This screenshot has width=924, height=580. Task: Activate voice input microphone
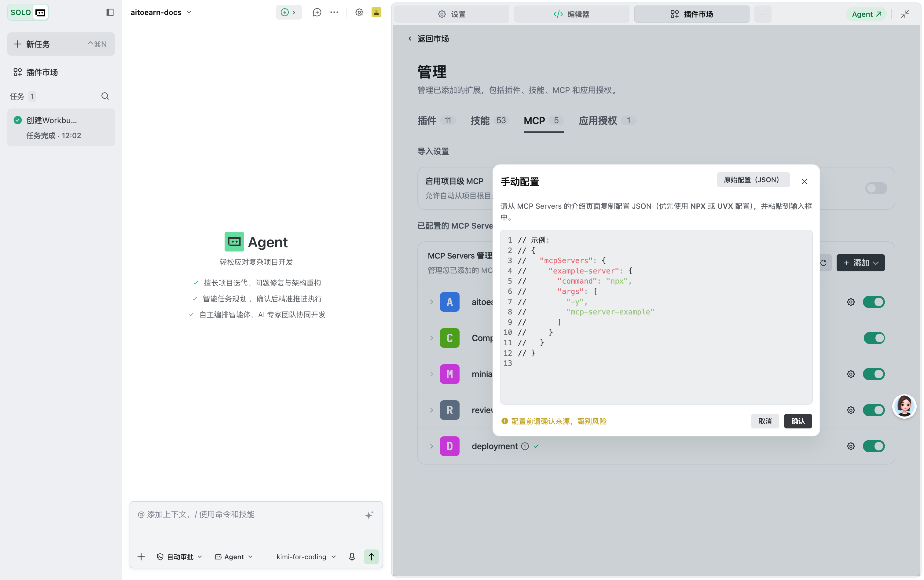(352, 556)
